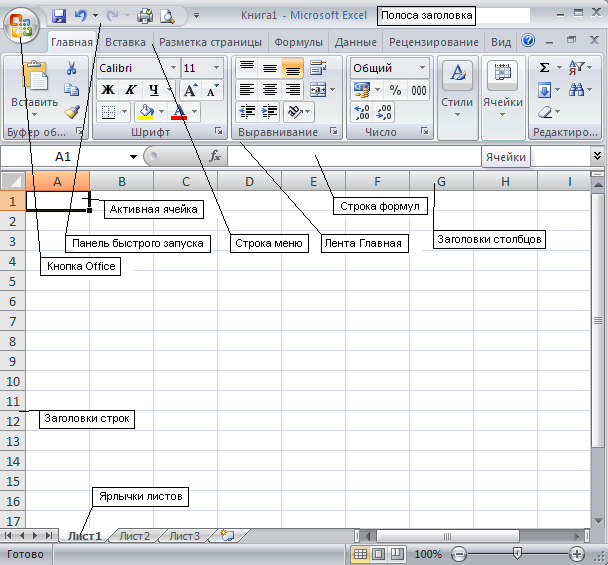608x565 pixels.
Task: Switch to the Вставка tab
Action: click(125, 42)
